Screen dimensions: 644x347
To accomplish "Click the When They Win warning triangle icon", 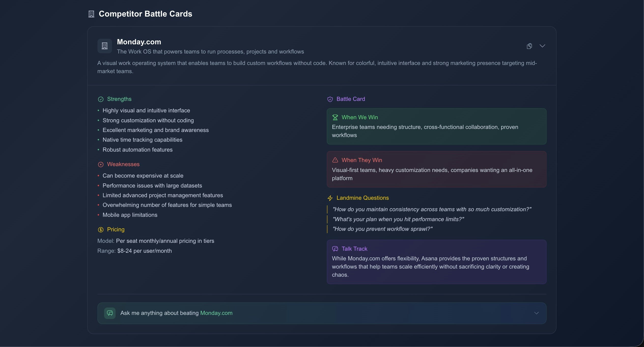I will (335, 160).
